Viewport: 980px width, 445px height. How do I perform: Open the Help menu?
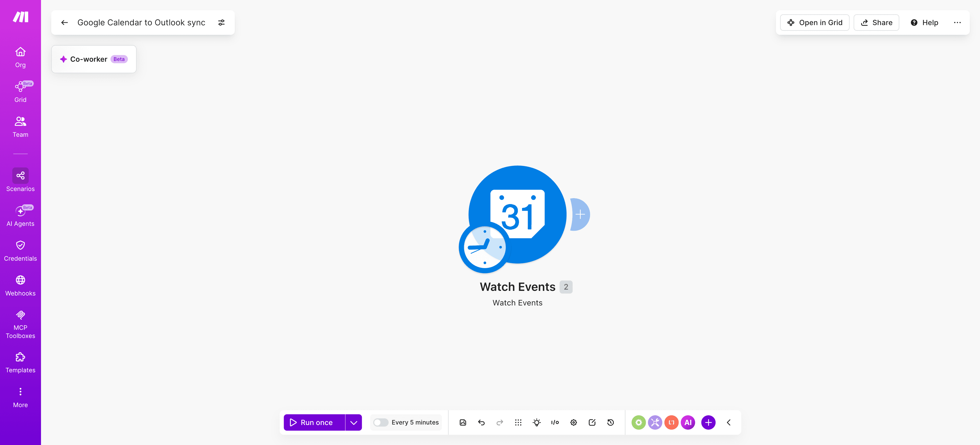click(924, 23)
